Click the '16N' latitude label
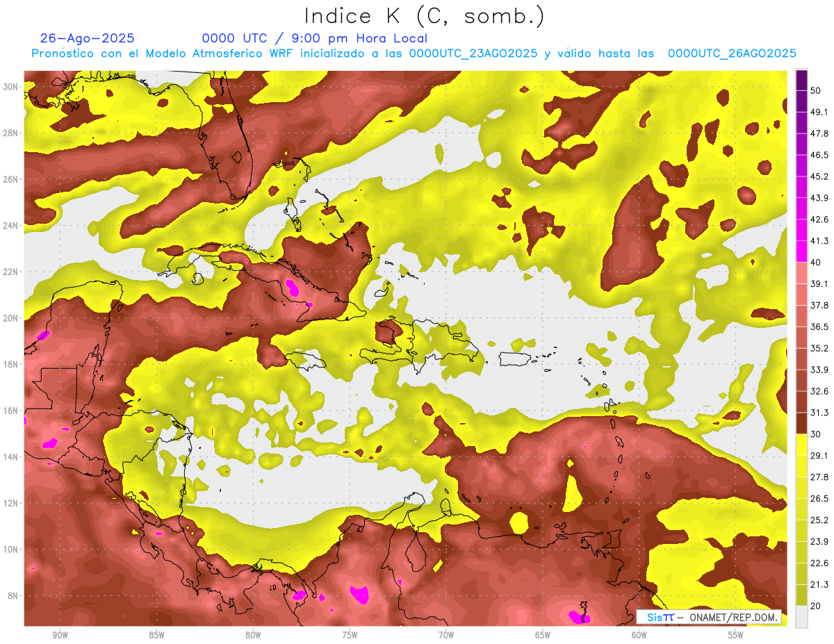Viewport: 834px width, 644px height. [12, 411]
